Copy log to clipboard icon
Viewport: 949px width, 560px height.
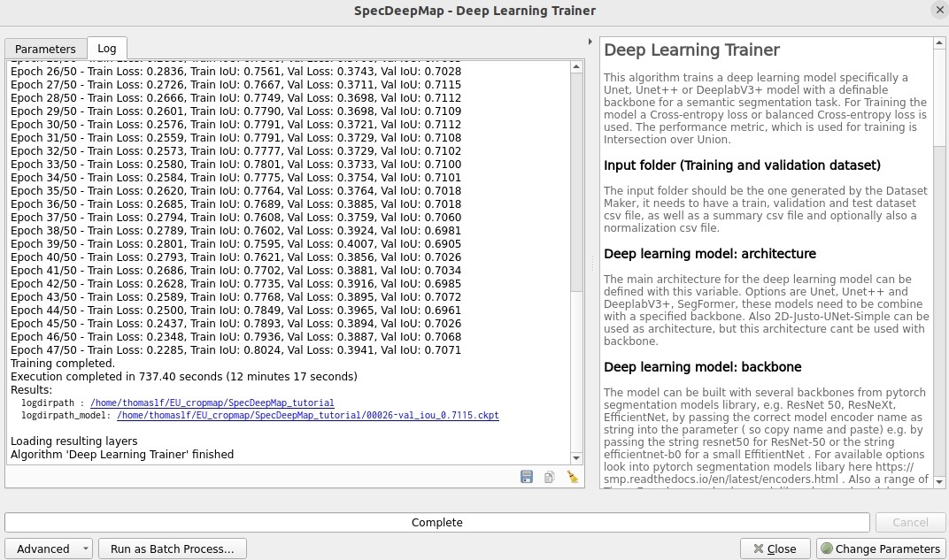[550, 477]
